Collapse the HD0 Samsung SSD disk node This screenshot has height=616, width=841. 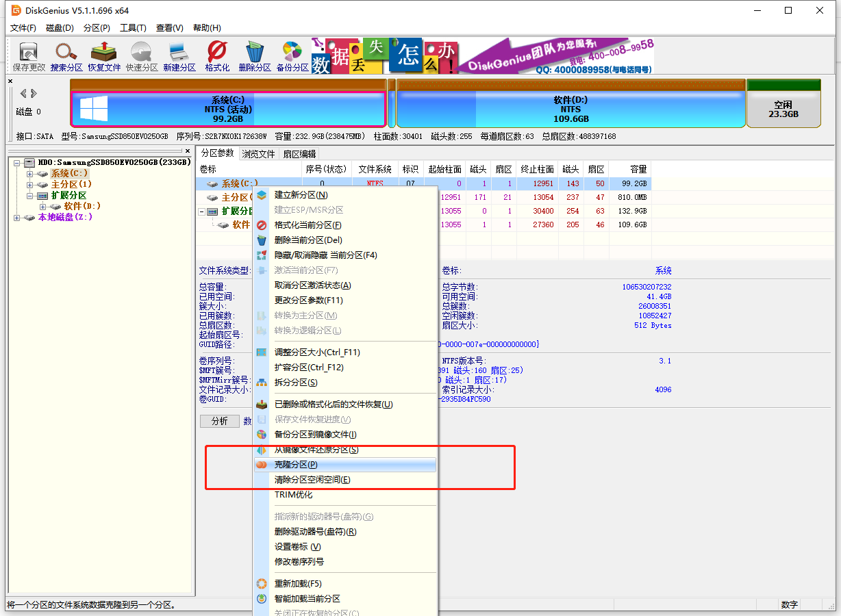[17, 163]
